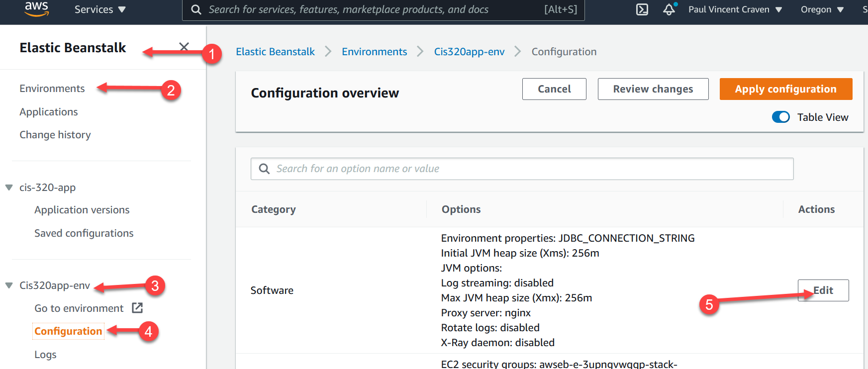868x369 pixels.
Task: Cancel the configuration changes
Action: 554,89
